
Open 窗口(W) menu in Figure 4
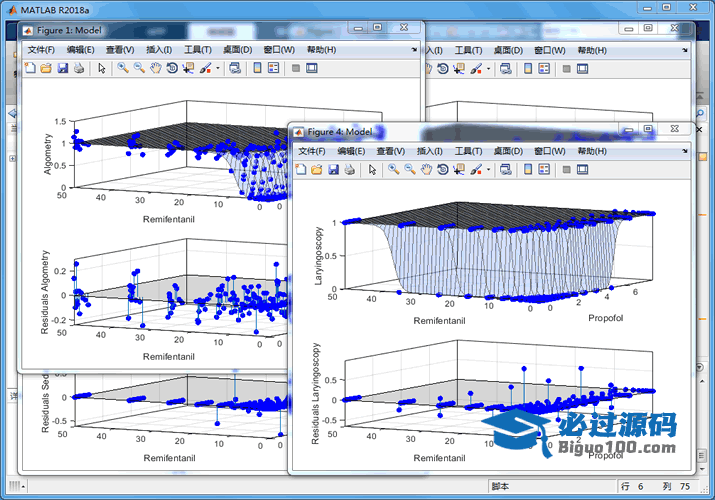550,151
